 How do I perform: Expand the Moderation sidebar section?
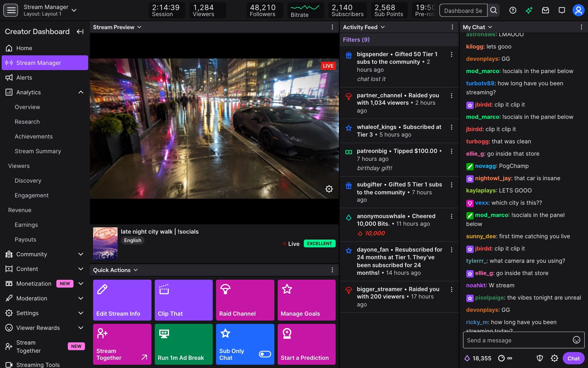(81, 298)
